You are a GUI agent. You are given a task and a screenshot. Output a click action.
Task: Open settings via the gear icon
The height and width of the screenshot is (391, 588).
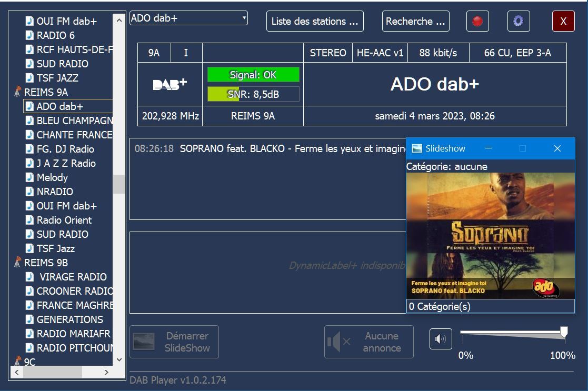click(x=518, y=21)
